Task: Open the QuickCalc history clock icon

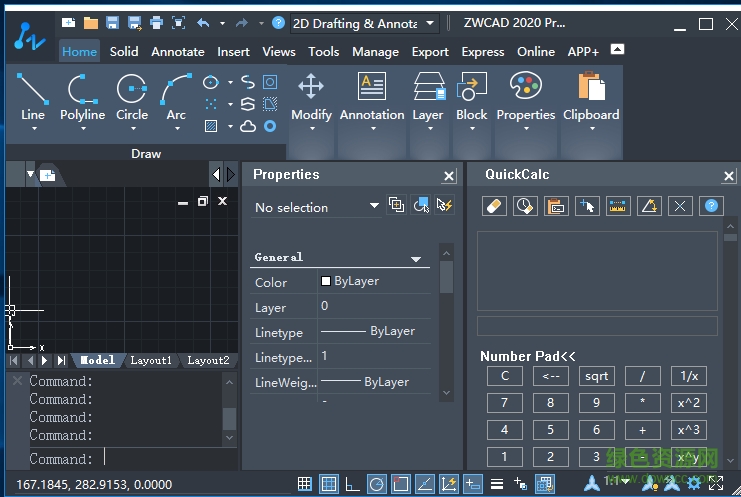Action: [x=525, y=206]
